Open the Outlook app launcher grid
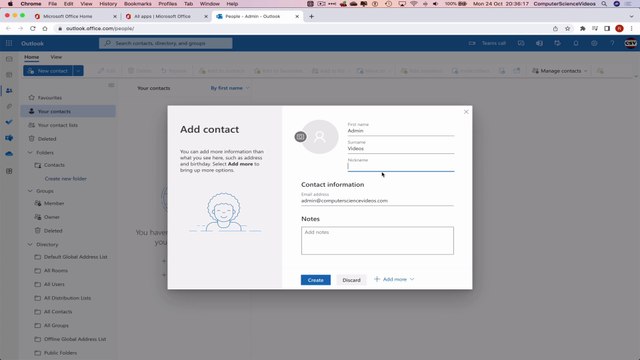The width and height of the screenshot is (640, 360). click(x=9, y=43)
